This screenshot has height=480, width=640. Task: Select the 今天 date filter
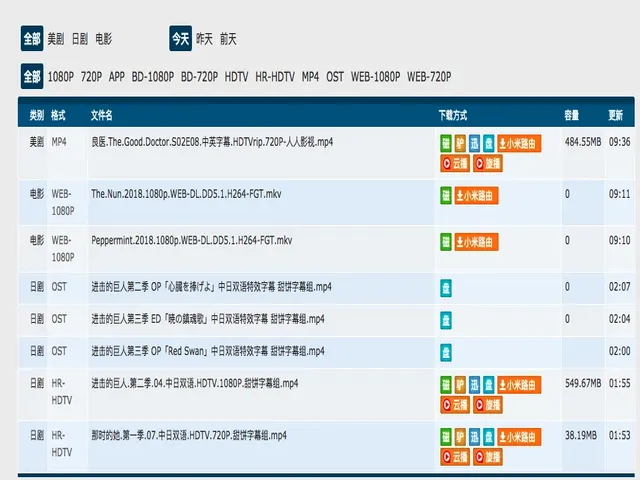pos(180,38)
